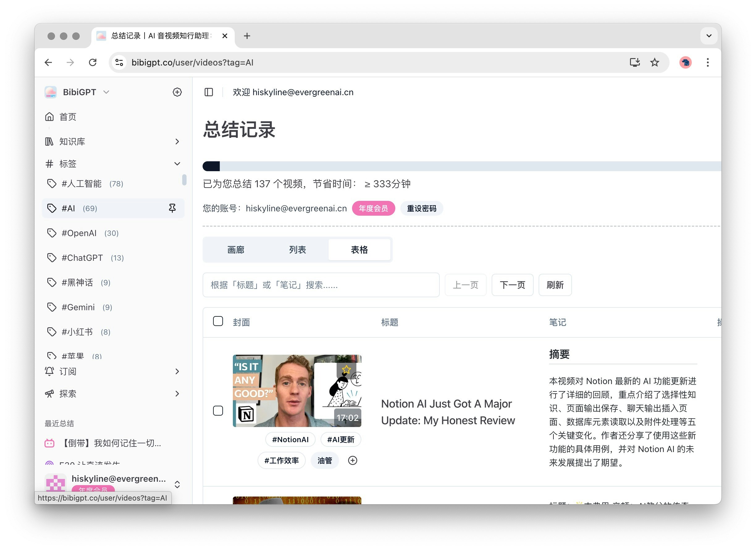
Task: Unpin the #AI tag pin icon
Action: coord(172,208)
